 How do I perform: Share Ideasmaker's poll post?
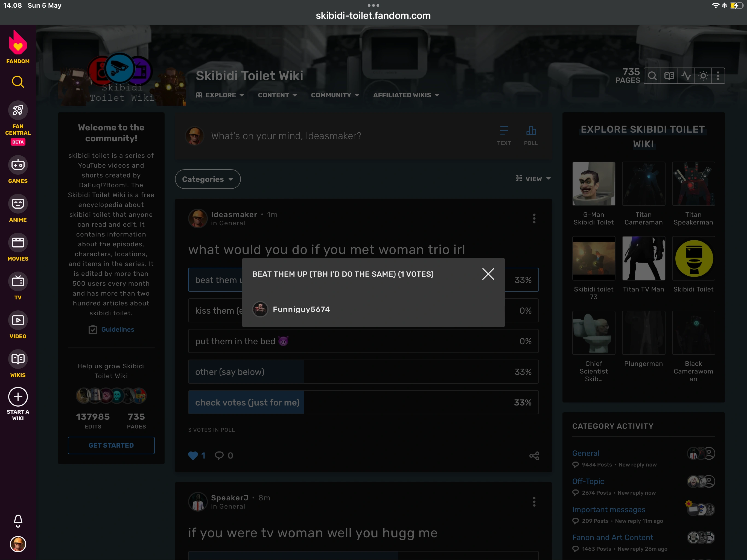coord(534,456)
